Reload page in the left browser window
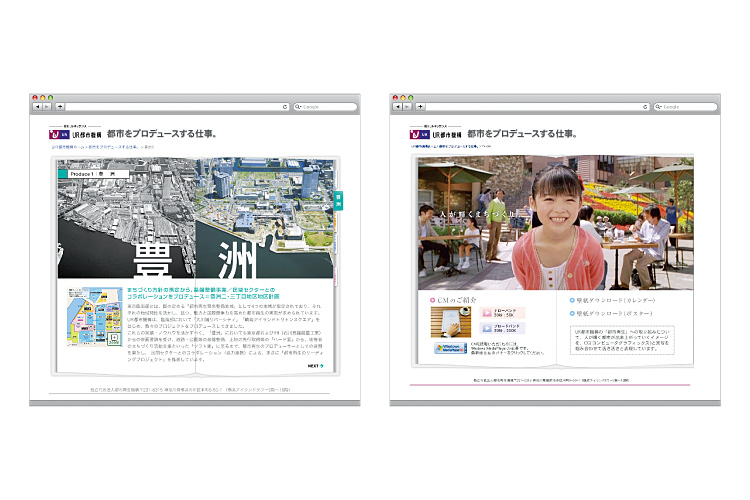 tap(285, 107)
